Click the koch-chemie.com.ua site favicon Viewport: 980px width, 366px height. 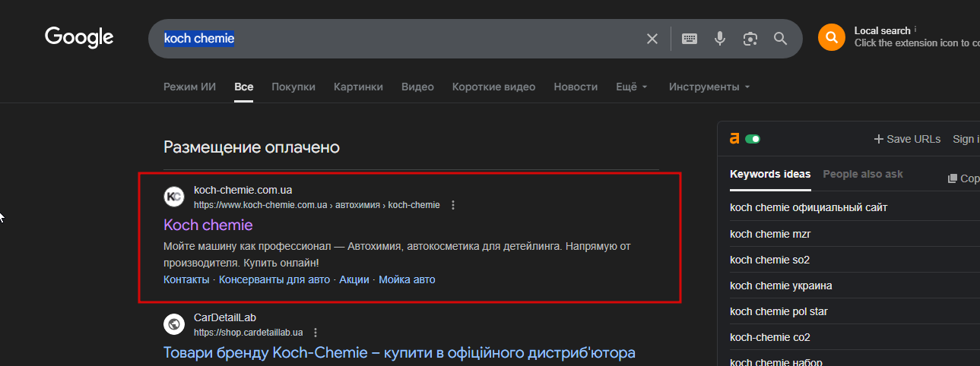point(174,197)
